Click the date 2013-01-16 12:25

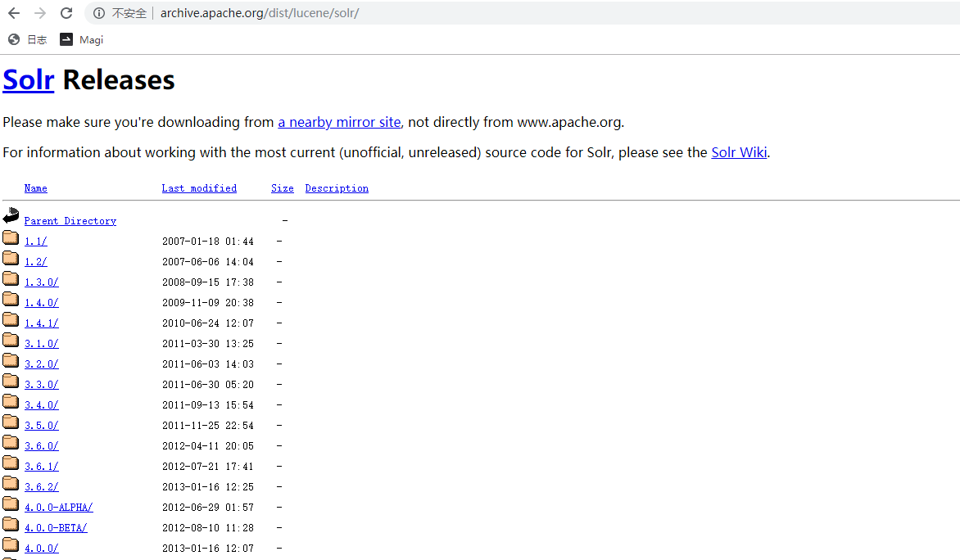[207, 487]
